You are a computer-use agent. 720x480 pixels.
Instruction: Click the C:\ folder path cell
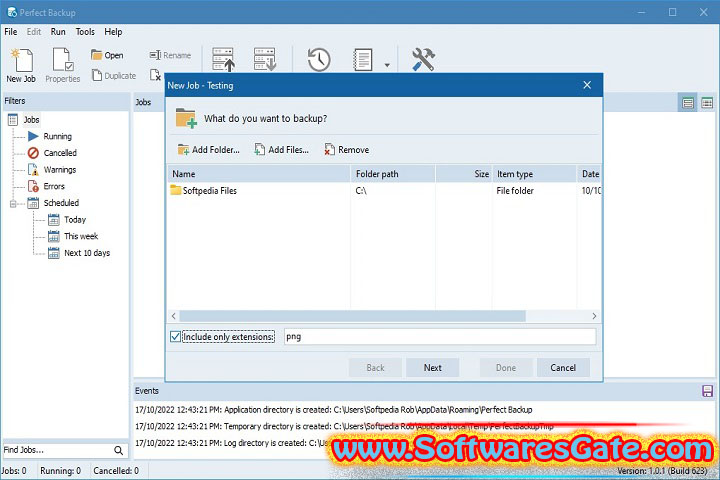(361, 191)
